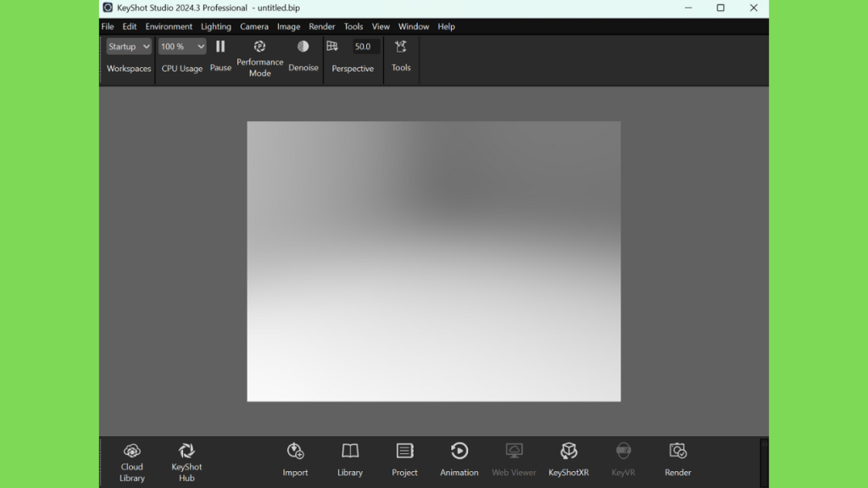Image resolution: width=868 pixels, height=488 pixels.
Task: Maximize the KeyShot Studio window
Action: click(721, 8)
